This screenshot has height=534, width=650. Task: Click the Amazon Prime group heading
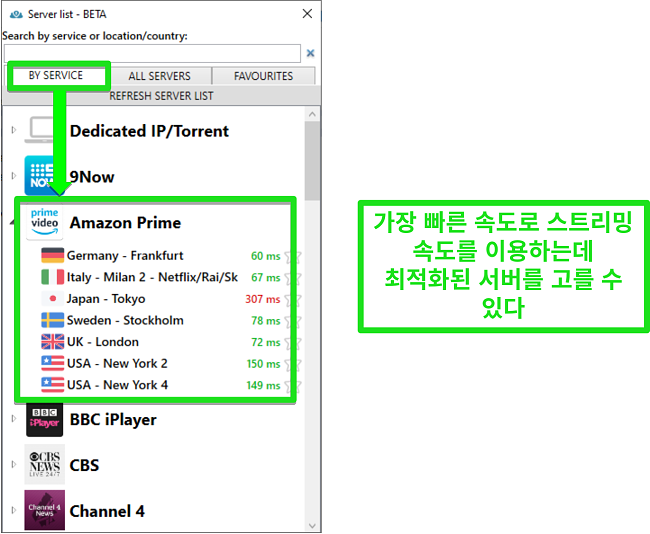[x=125, y=223]
